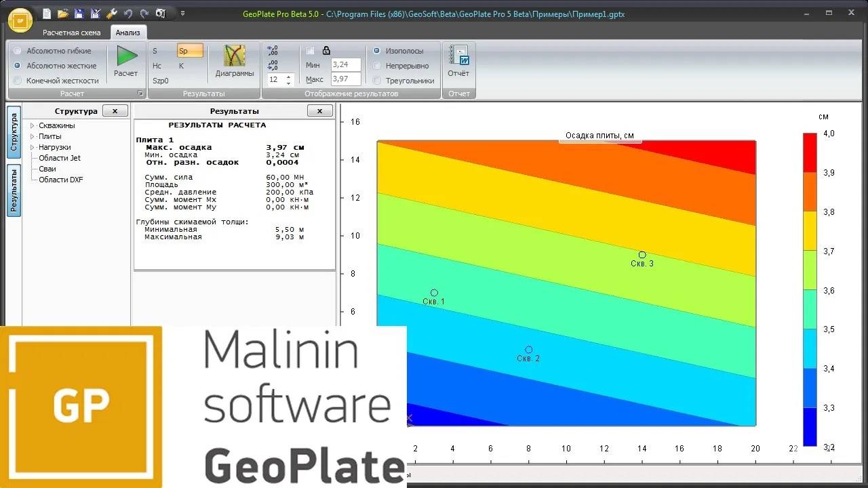Undo the last action
This screenshot has height=488, width=868.
tap(127, 14)
